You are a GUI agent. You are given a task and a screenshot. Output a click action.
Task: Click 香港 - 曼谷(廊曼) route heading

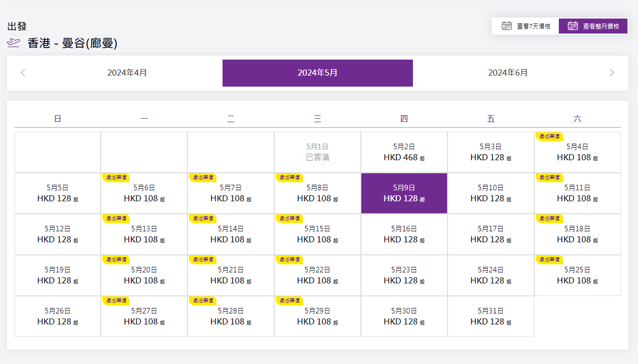point(72,44)
